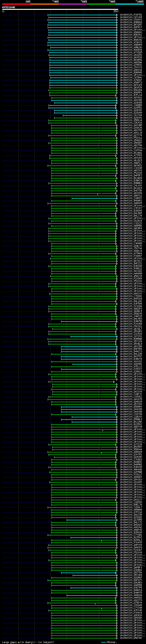146x644 pixels.
Task: Open hit UniRef100_B6TQ97
Action: [131, 25]
